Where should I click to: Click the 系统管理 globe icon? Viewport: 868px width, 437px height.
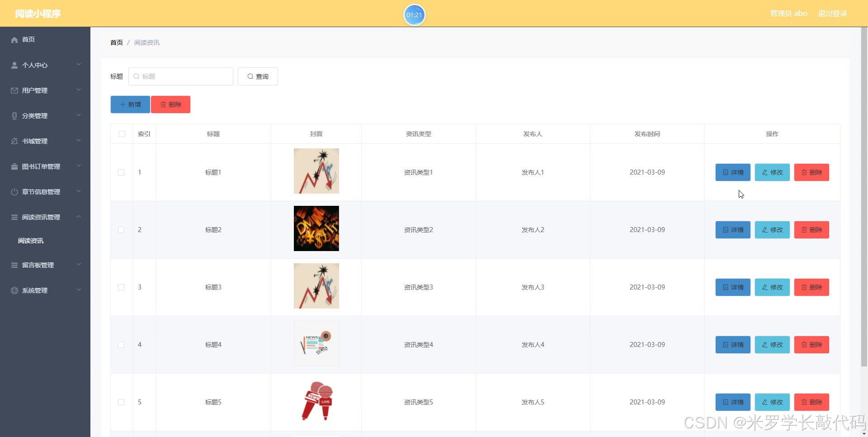click(14, 290)
